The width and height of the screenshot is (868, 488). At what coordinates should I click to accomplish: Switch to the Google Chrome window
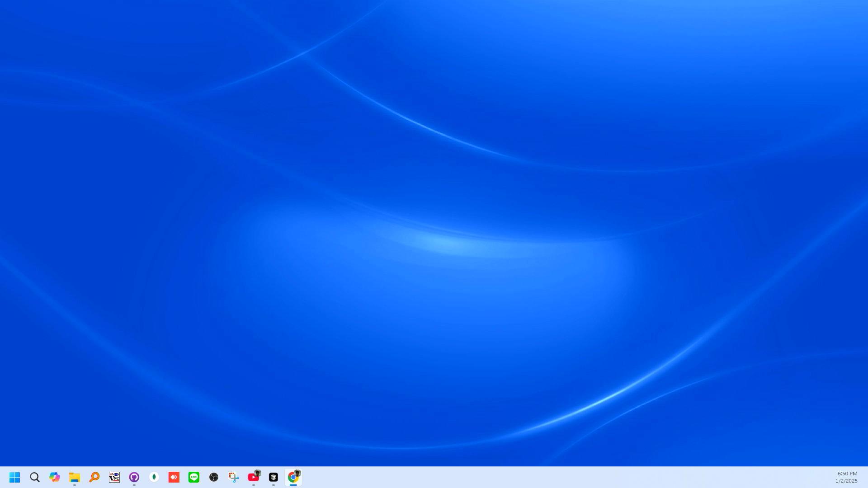293,477
